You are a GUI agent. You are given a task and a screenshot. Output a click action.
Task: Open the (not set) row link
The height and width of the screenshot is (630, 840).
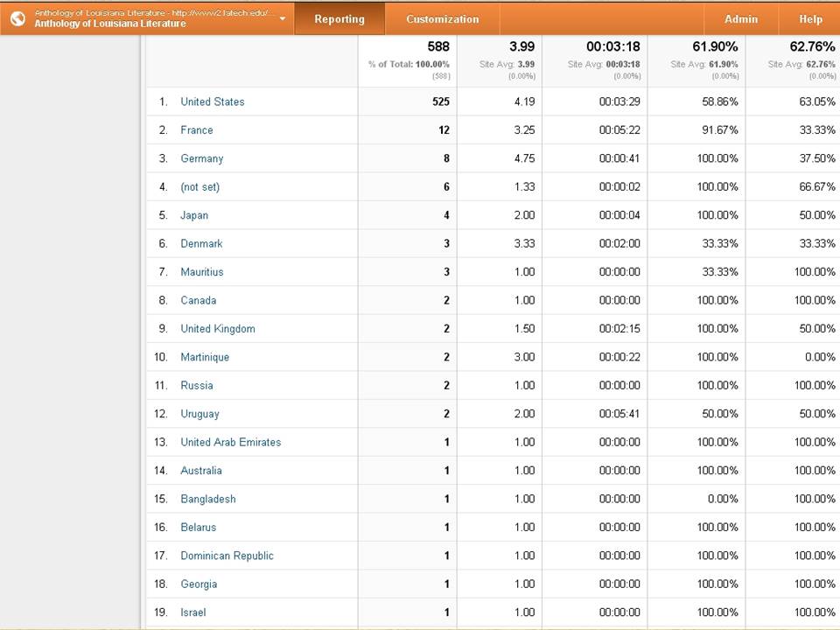click(200, 187)
